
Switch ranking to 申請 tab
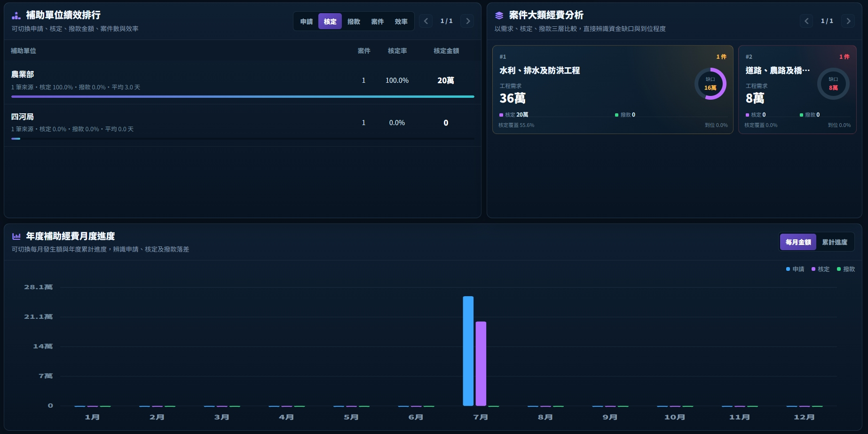tap(307, 22)
